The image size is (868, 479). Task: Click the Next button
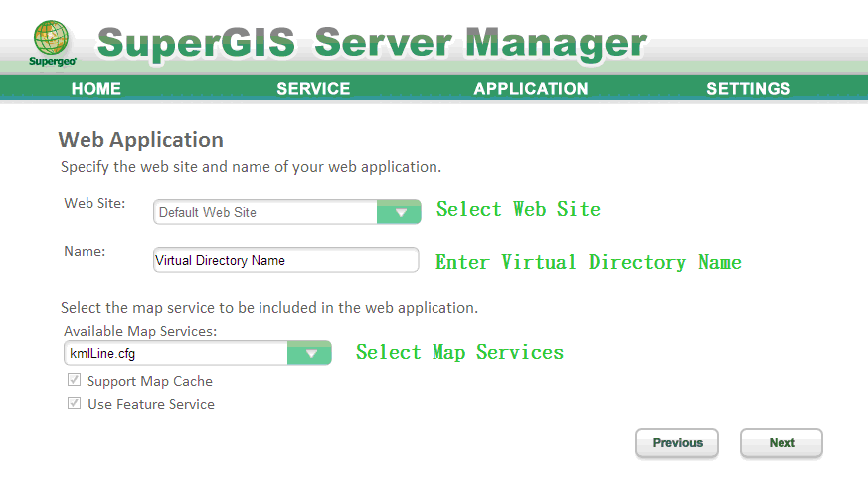pos(781,443)
